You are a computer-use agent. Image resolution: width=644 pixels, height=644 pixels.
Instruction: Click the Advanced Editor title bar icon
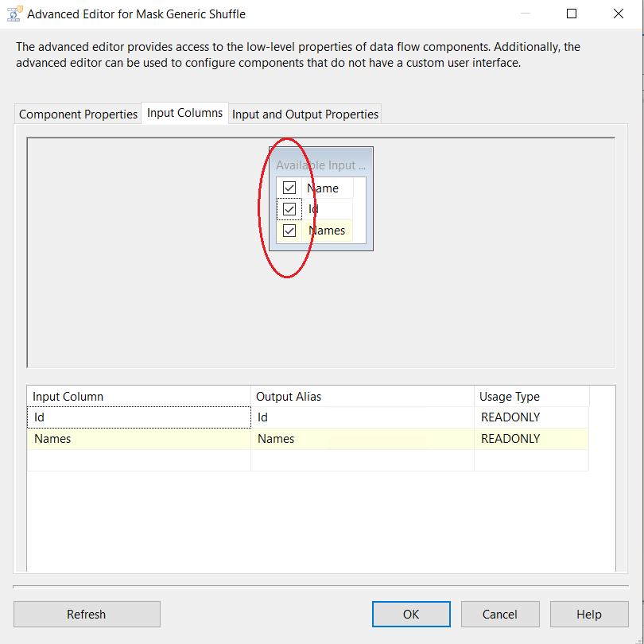(x=14, y=14)
